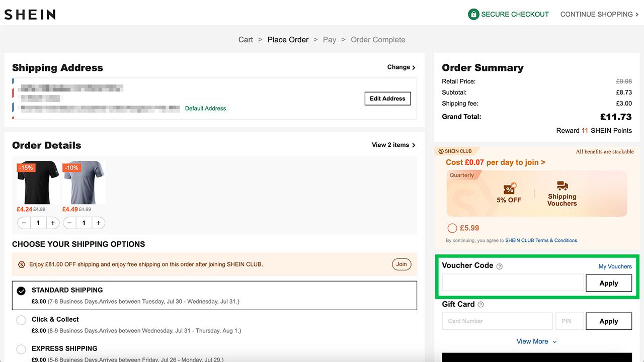Screen dimensions: 644x362
Task: Click the Shipping Vouchers truck icon
Action: tap(562, 186)
